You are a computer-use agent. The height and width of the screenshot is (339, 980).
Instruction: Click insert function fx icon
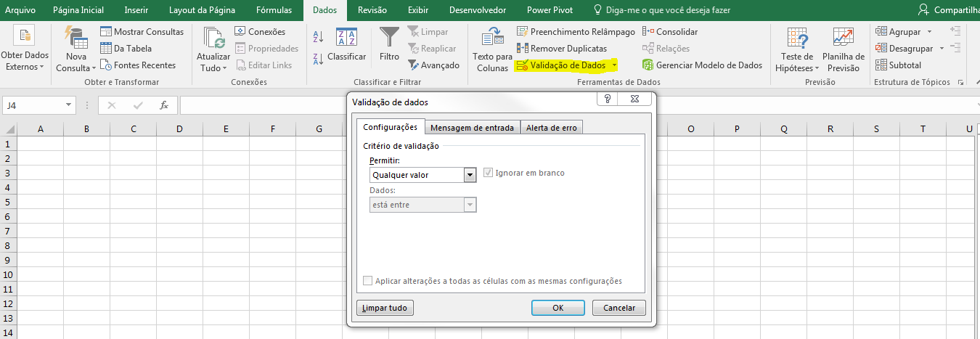pos(164,105)
